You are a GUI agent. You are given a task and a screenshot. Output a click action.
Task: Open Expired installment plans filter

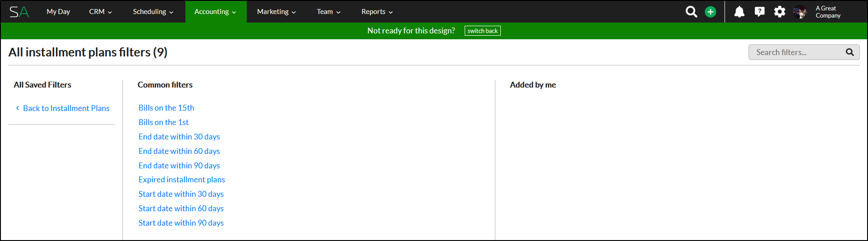coord(182,180)
